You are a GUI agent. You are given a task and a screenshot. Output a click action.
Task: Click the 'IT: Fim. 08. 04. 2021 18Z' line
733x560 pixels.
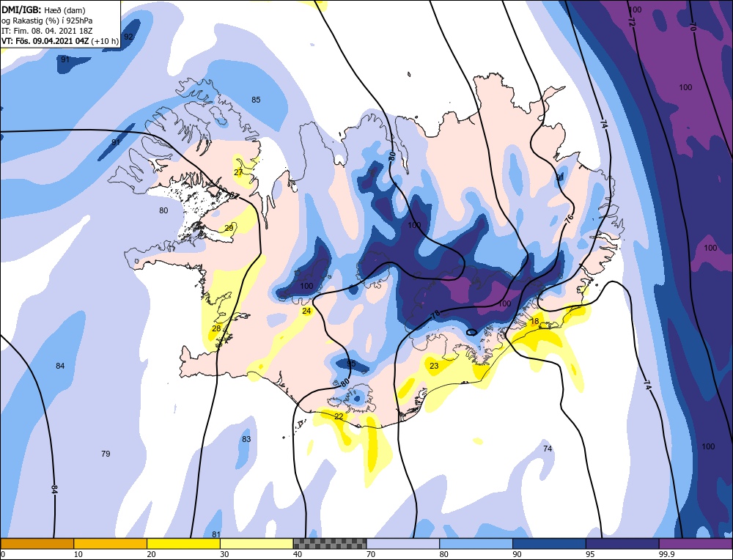pos(47,31)
